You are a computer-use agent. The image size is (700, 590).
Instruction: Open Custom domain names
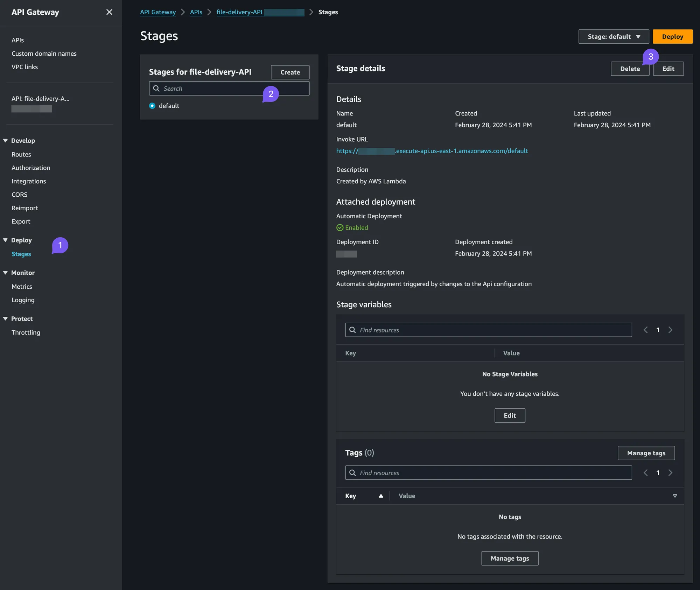(x=44, y=54)
